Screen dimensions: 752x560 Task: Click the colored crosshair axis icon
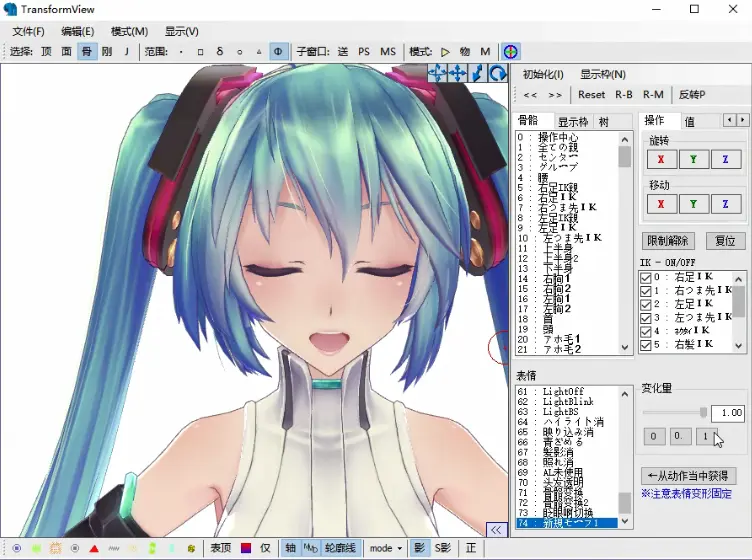511,52
